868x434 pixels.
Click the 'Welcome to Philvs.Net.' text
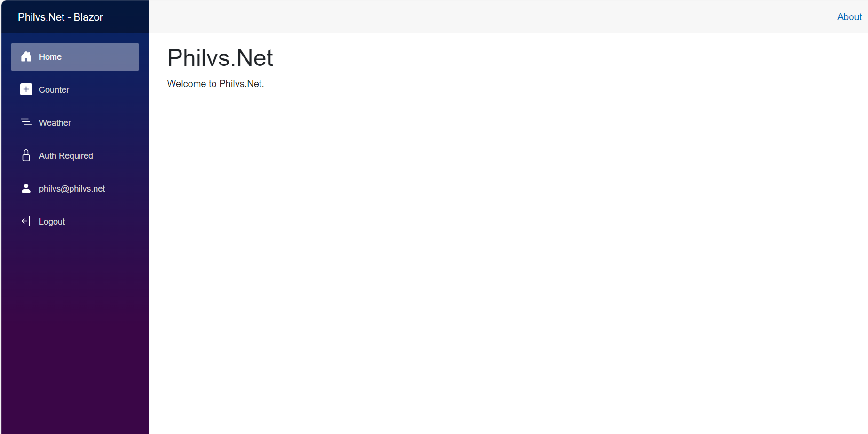pos(215,84)
